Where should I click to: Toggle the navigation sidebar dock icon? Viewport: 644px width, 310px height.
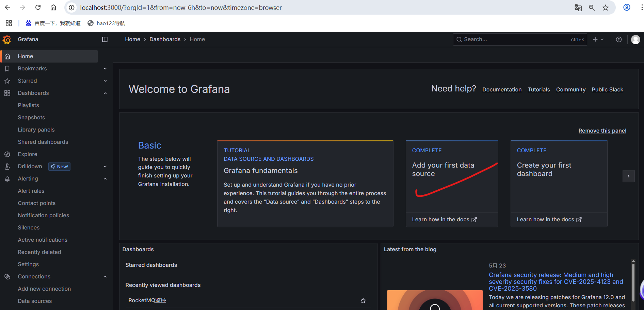pos(104,39)
